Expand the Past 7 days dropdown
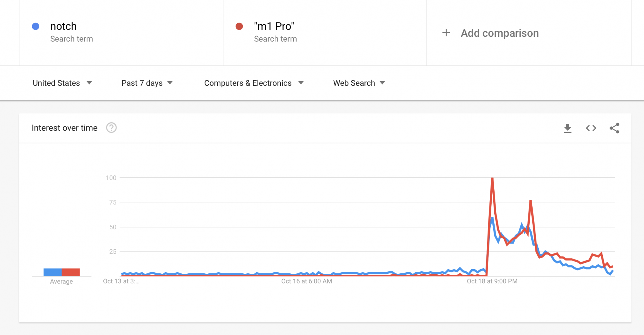 pyautogui.click(x=147, y=83)
